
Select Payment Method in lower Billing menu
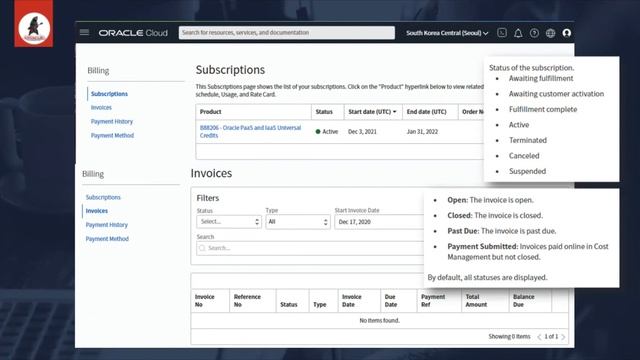click(x=107, y=239)
